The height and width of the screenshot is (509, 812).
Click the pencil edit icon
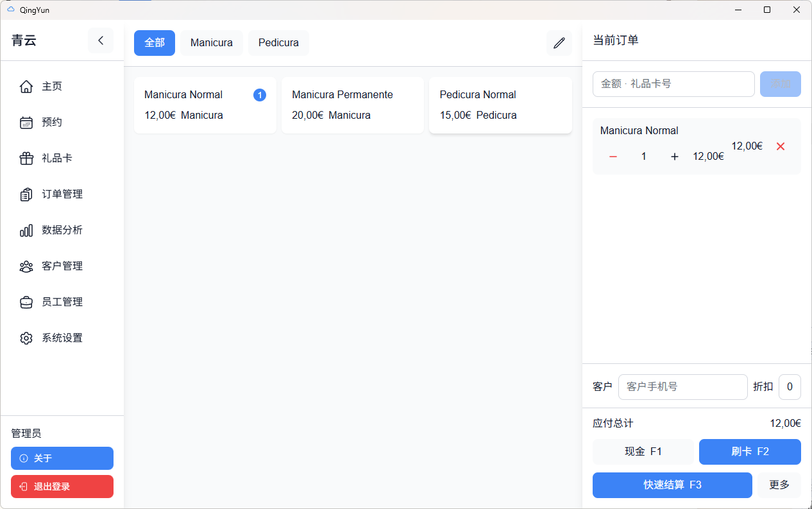(x=559, y=43)
